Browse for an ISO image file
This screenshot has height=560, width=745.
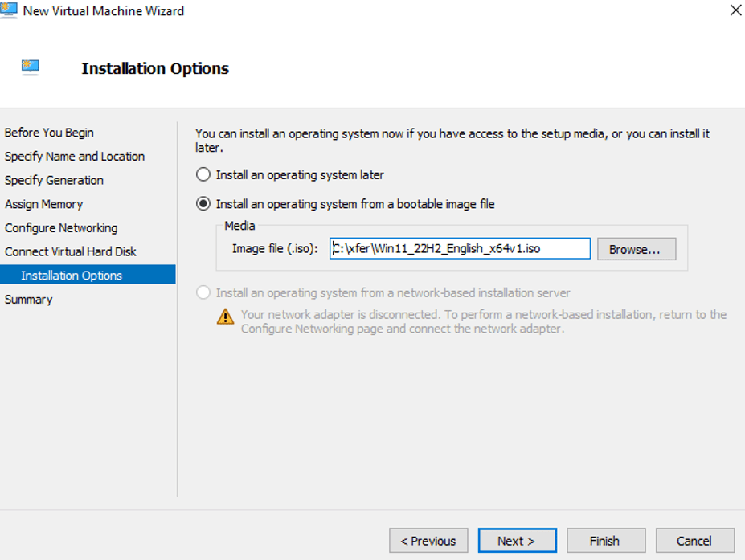tap(634, 249)
